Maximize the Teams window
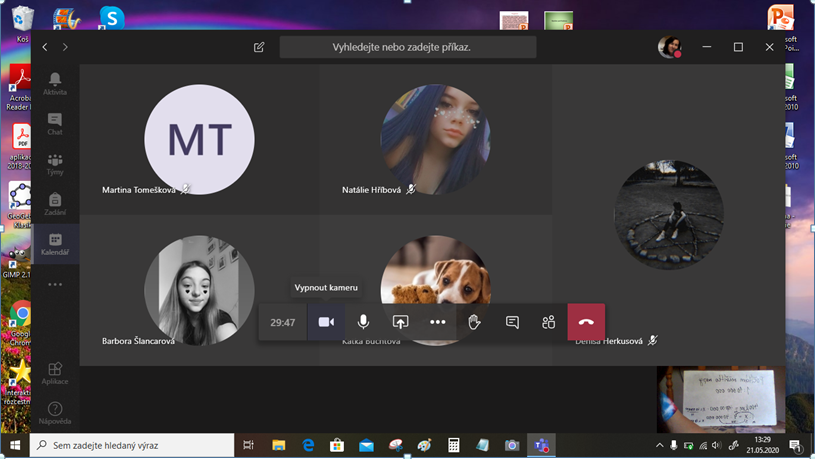This screenshot has height=459, width=815. coord(738,47)
